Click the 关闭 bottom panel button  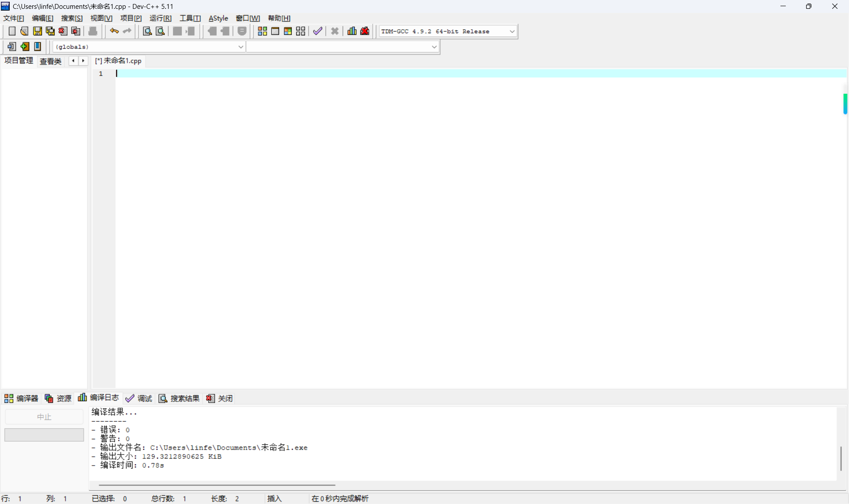(219, 398)
